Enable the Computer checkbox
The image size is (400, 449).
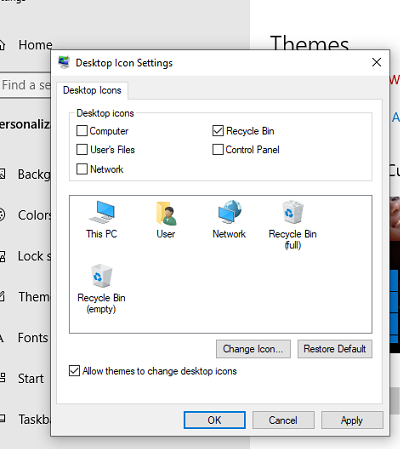[82, 131]
